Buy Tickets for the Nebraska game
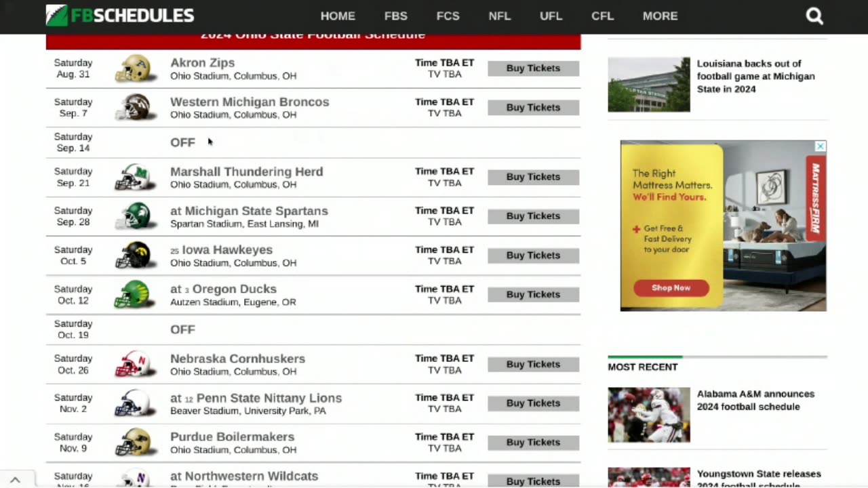This screenshot has height=488, width=868. tap(533, 365)
